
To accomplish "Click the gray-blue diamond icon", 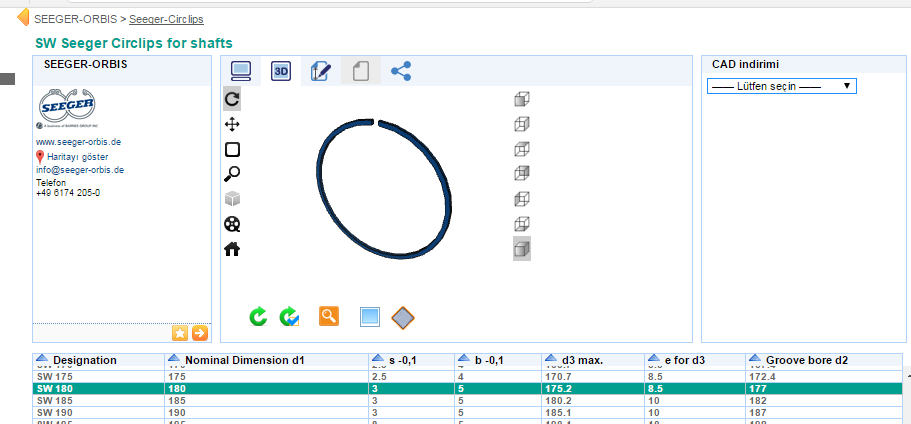I will [x=403, y=318].
